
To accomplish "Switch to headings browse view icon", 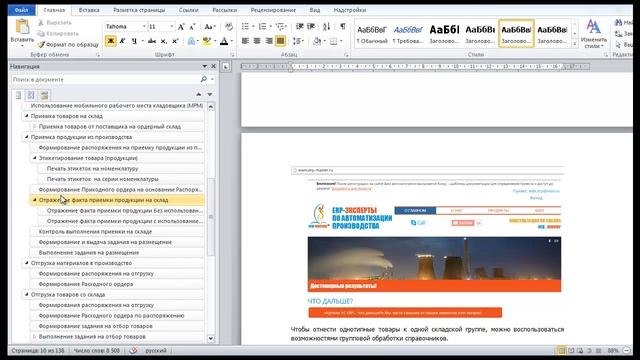I will click(x=18, y=95).
